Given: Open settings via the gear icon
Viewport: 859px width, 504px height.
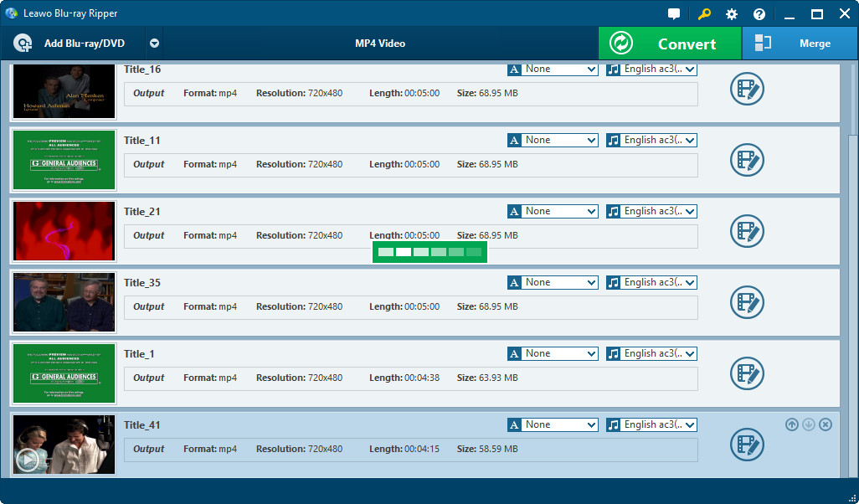Looking at the screenshot, I should click(732, 14).
